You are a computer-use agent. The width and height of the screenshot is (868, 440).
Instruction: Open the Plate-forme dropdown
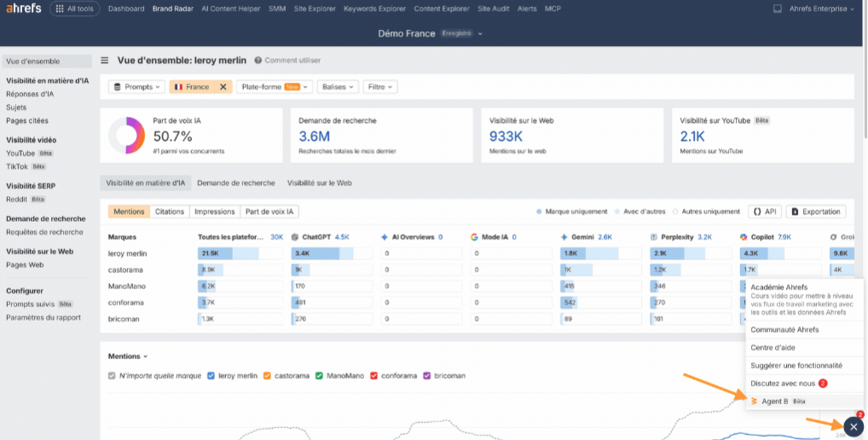[x=275, y=87]
